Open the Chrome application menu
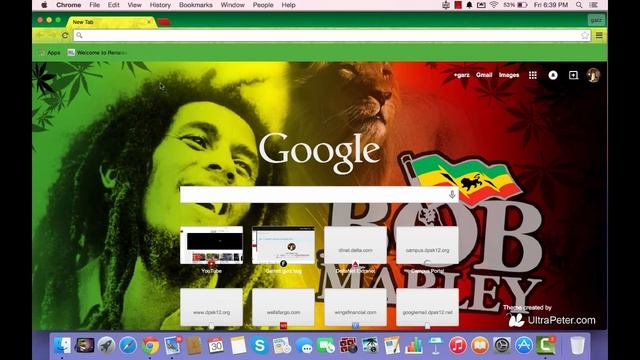The image size is (640, 360). pyautogui.click(x=69, y=5)
